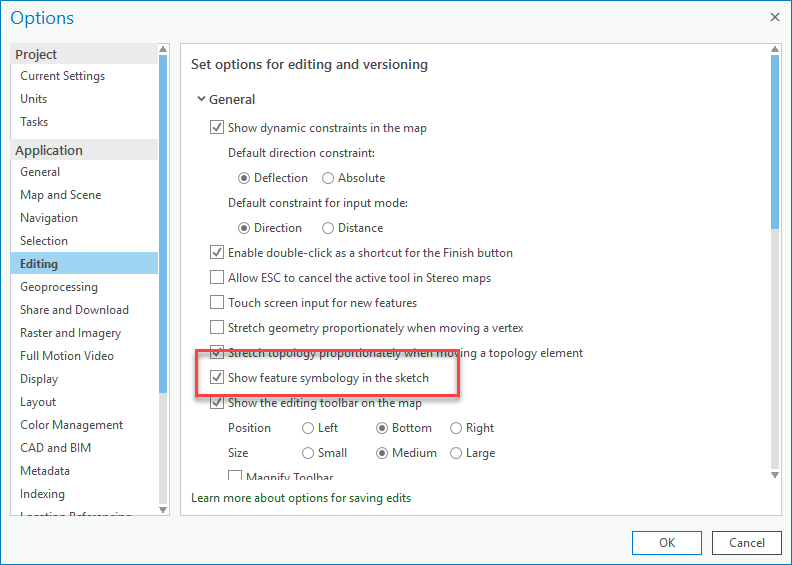Uncheck Show feature symbology in the sketch
Screen dimensions: 792x565
pyautogui.click(x=217, y=378)
